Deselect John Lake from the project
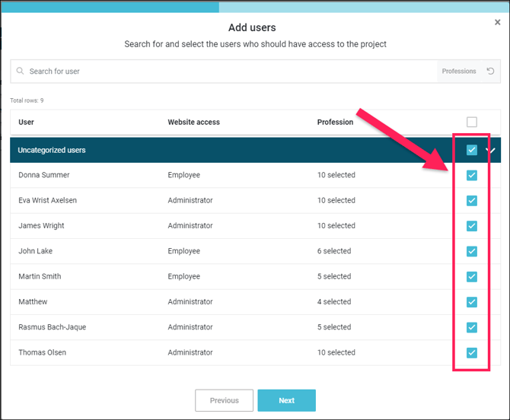Viewport: 510px width, 420px height. coord(472,251)
